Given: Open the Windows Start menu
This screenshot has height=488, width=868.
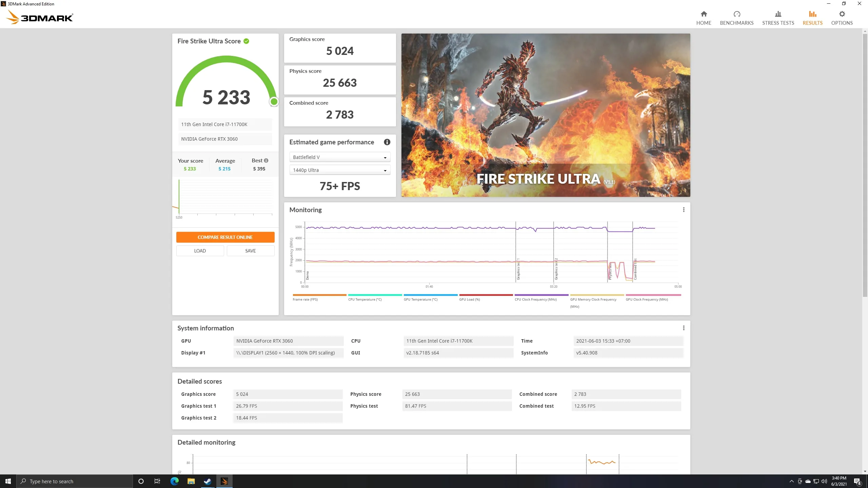Looking at the screenshot, I should coord(8,481).
